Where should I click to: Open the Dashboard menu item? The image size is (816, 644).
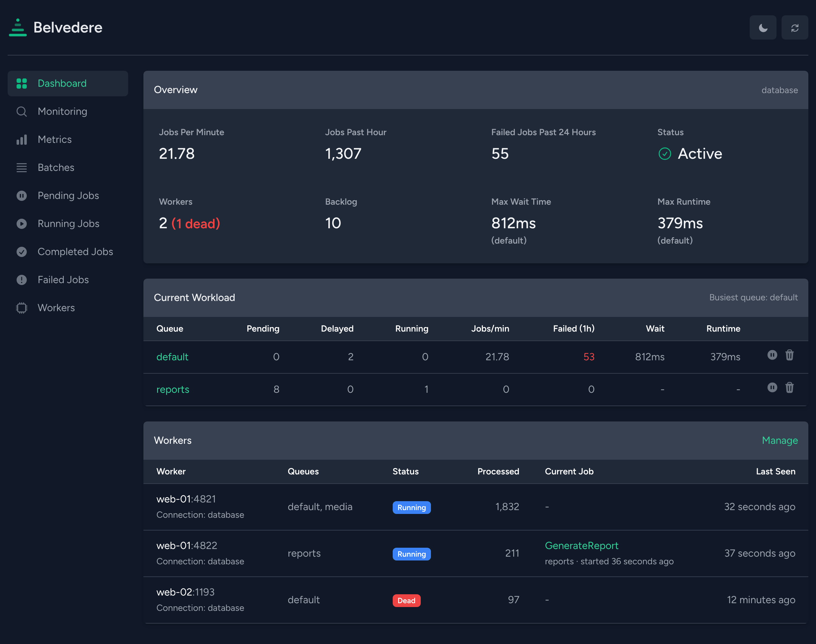[x=68, y=83]
